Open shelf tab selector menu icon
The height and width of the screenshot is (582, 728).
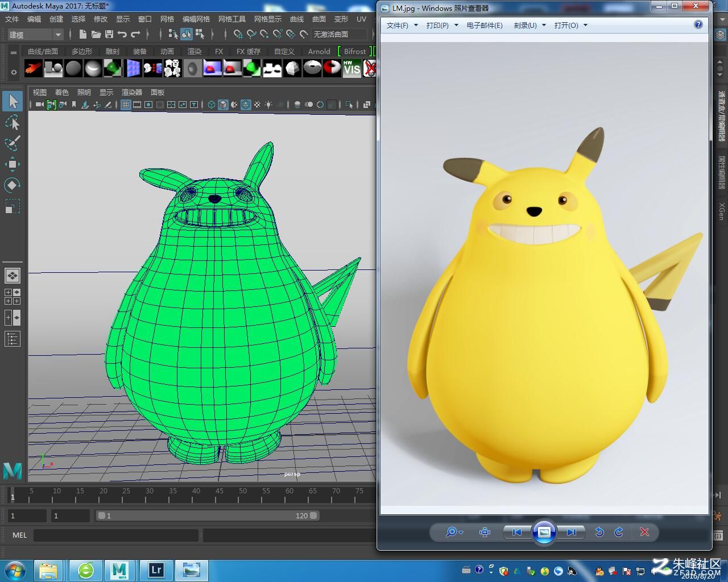click(14, 52)
